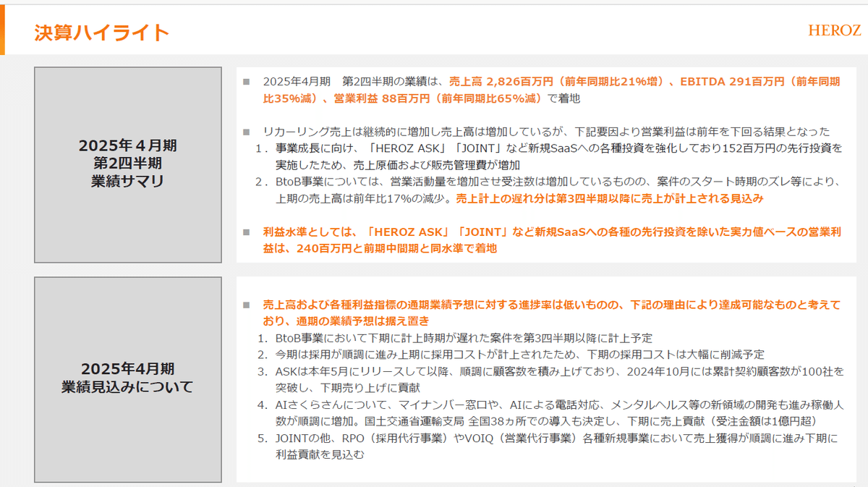Click the line 突破し、下期売り上げに貢献
The height and width of the screenshot is (487, 868).
point(347,388)
